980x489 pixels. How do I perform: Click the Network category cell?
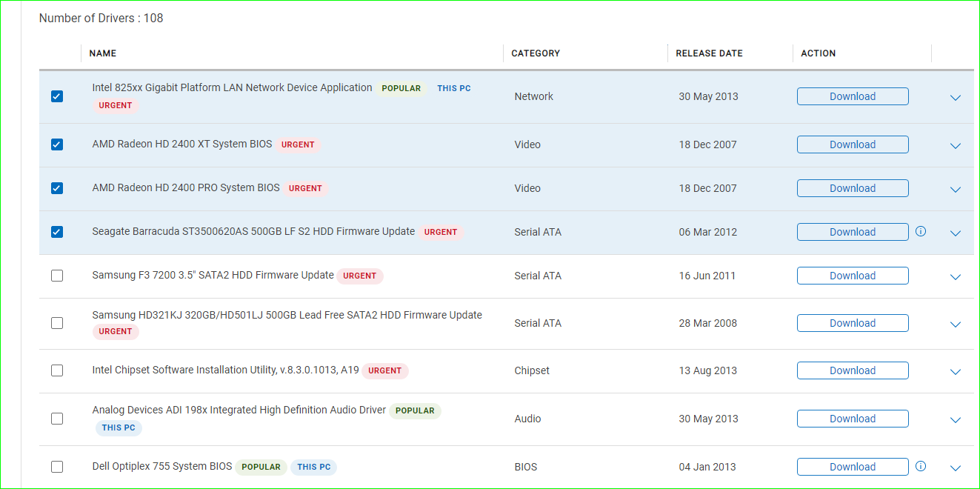[534, 96]
